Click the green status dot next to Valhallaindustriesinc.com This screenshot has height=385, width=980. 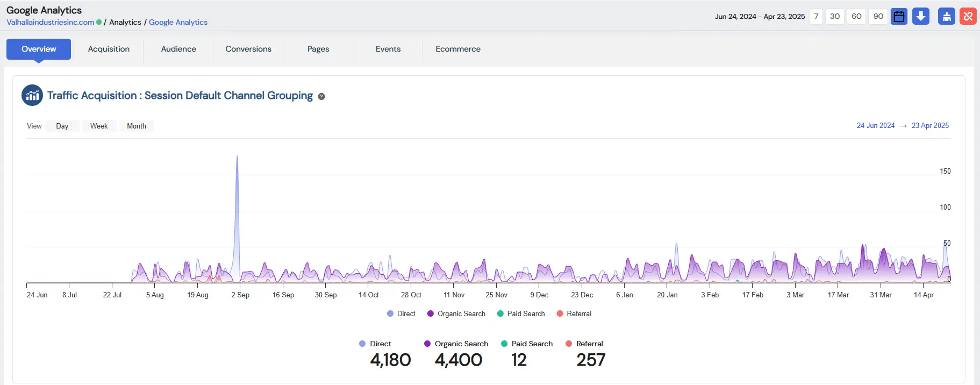(99, 22)
